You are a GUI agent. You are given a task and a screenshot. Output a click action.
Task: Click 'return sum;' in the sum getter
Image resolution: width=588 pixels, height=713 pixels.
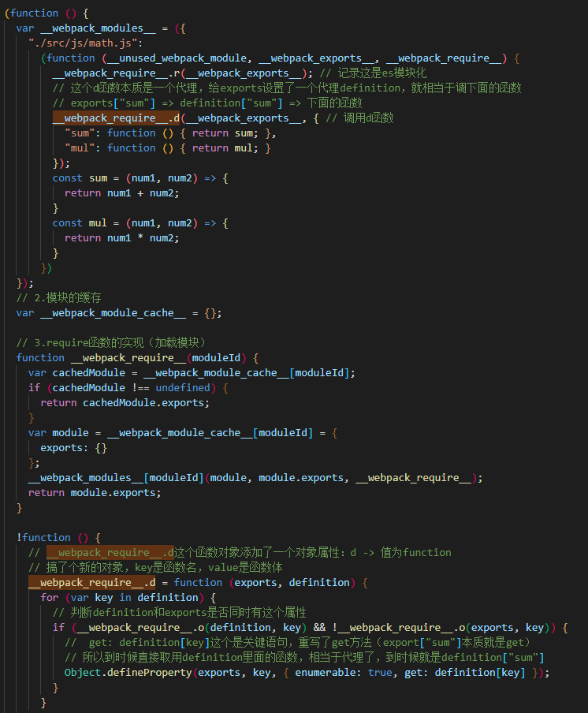click(x=225, y=133)
